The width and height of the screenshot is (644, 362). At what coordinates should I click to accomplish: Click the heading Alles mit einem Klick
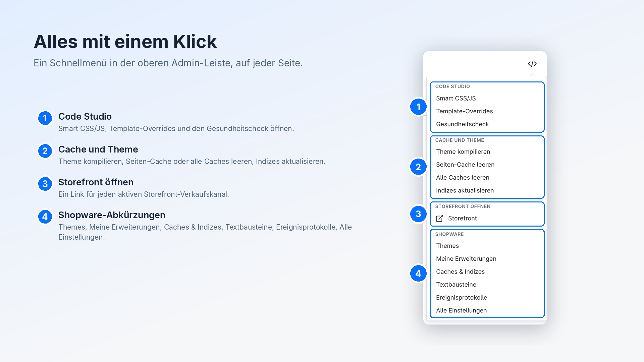(x=125, y=42)
